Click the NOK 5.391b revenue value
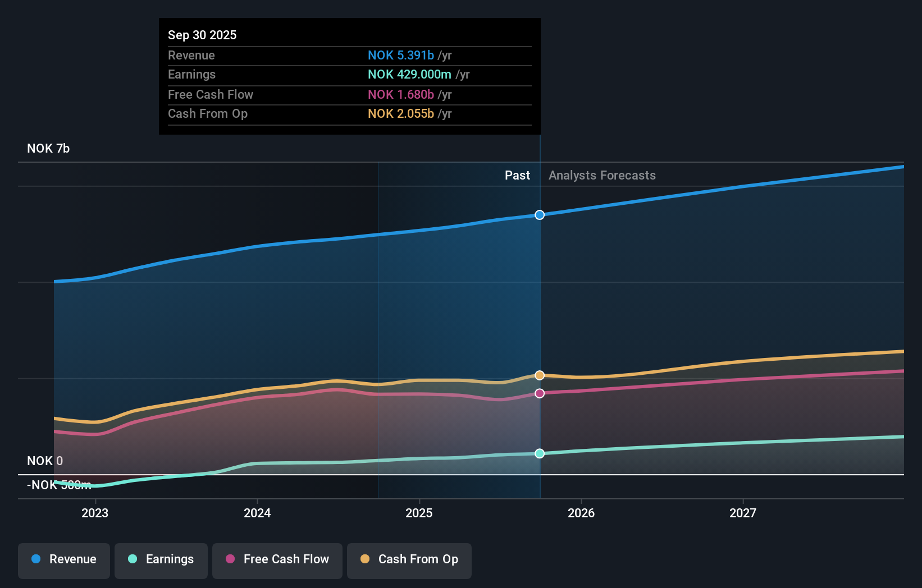This screenshot has height=588, width=922. [401, 56]
